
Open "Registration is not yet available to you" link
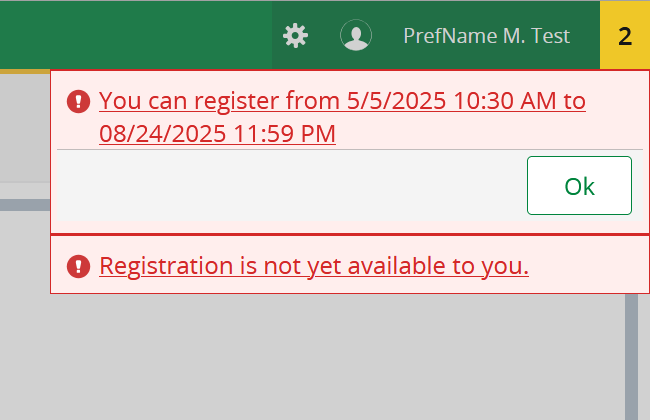(x=314, y=266)
